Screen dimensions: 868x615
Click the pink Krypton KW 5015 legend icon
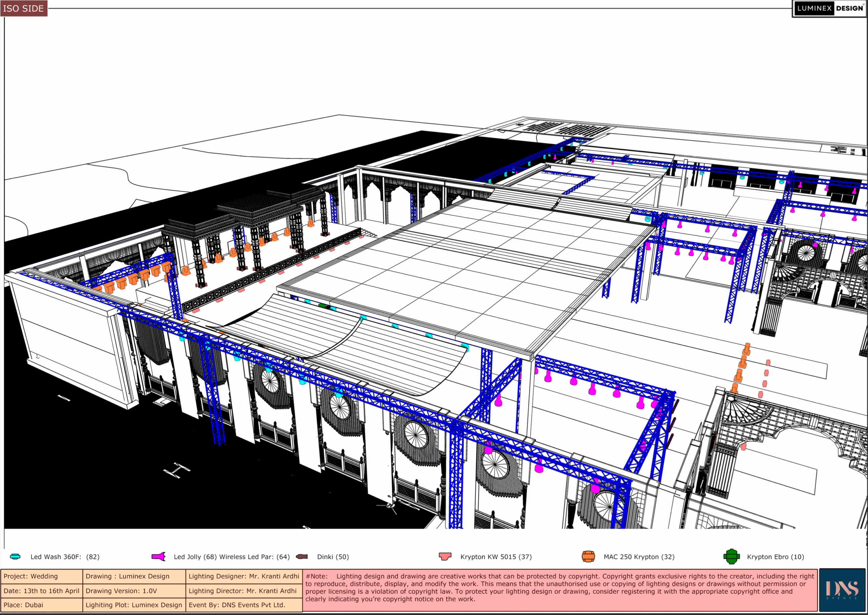(445, 556)
